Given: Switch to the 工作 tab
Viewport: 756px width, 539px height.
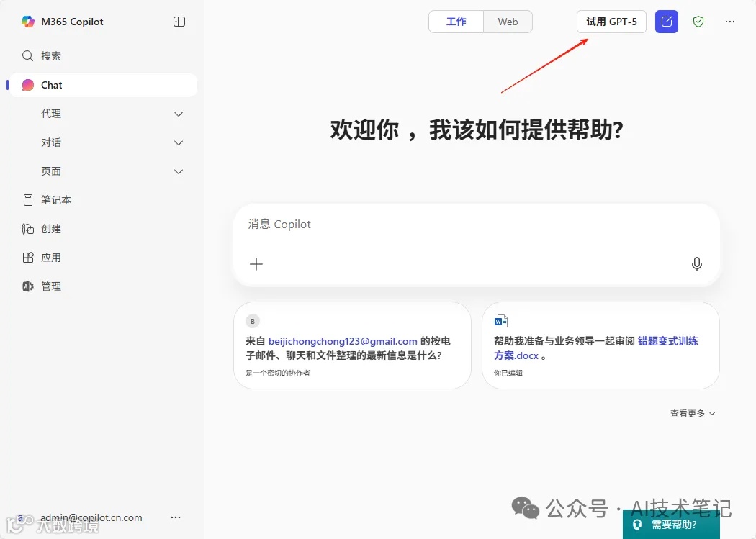Looking at the screenshot, I should [456, 22].
